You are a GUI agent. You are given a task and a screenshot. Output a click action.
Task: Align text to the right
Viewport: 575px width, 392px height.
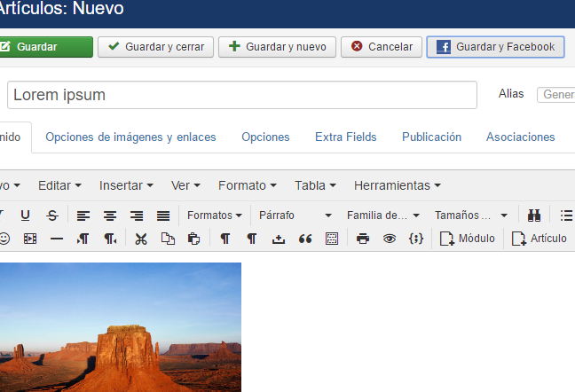(x=137, y=216)
